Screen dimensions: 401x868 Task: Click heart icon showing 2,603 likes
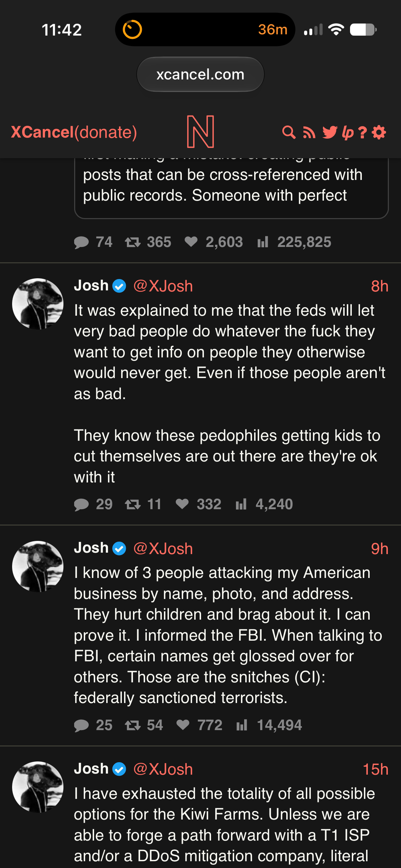click(x=191, y=242)
